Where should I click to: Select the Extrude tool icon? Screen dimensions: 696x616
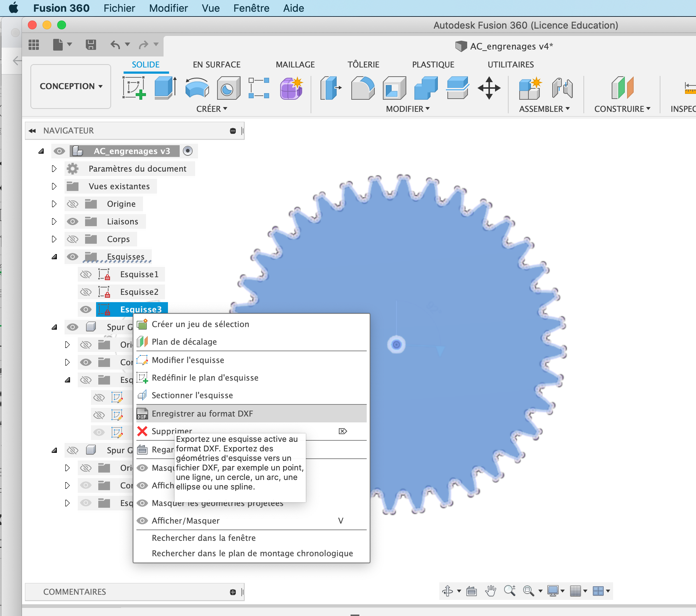point(165,88)
